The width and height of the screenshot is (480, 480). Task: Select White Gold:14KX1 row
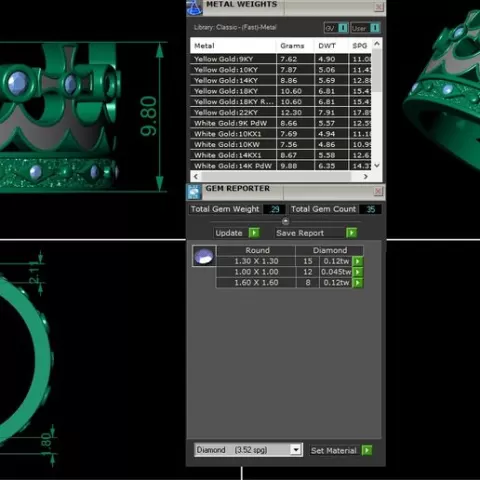tap(281, 155)
